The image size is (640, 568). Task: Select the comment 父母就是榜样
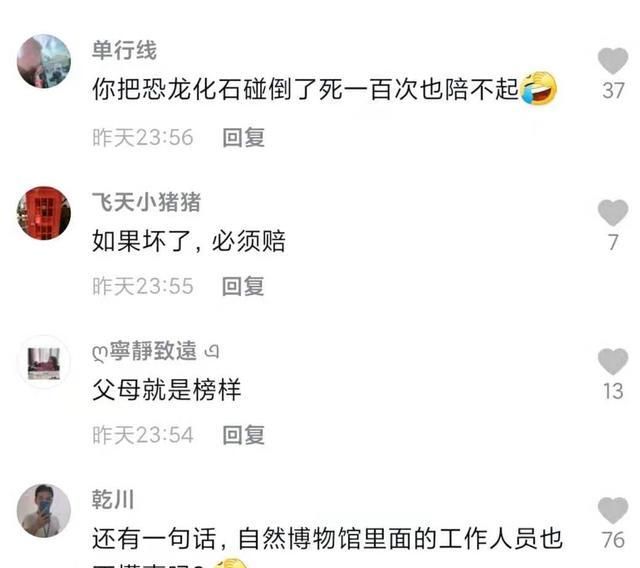[167, 390]
